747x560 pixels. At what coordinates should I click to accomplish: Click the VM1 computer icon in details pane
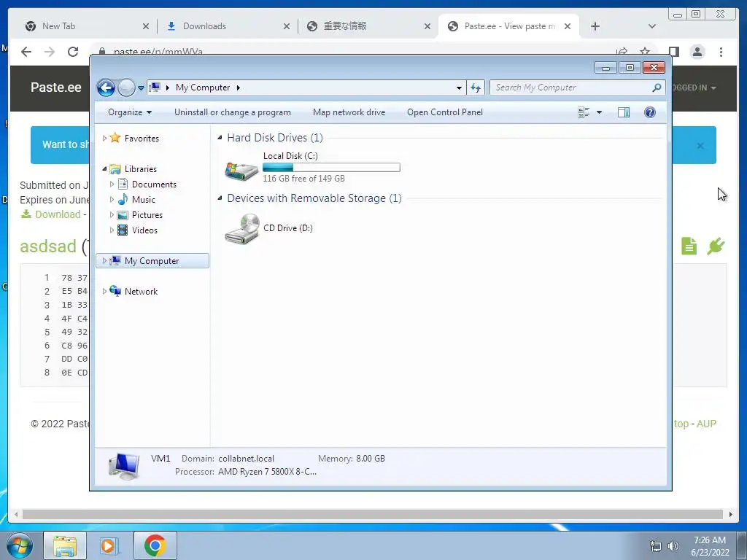pos(124,466)
